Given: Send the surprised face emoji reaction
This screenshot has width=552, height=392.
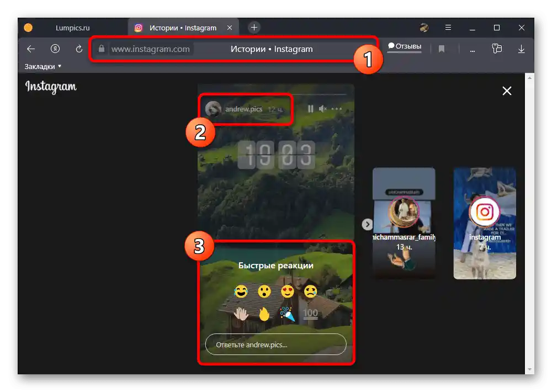Looking at the screenshot, I should 264,292.
